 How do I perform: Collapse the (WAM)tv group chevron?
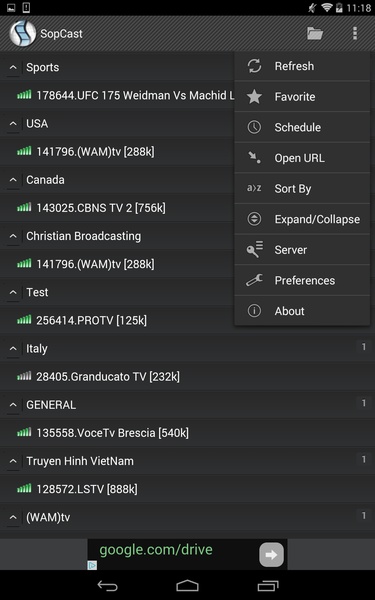point(13,518)
